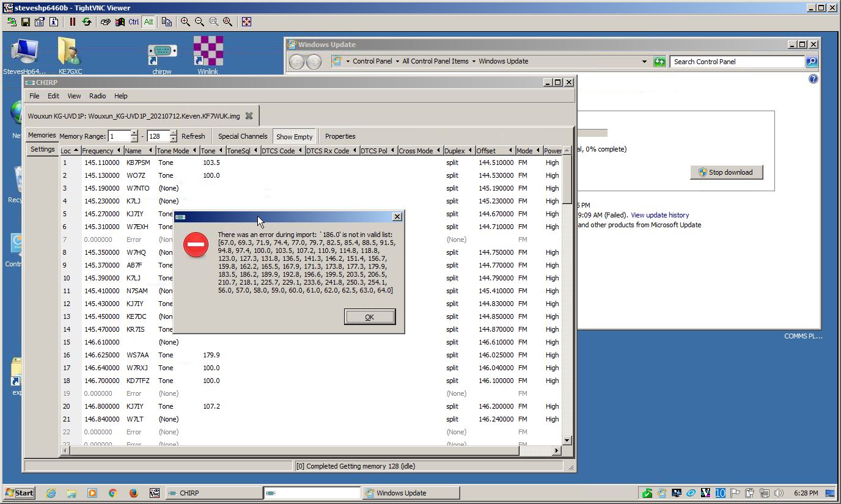Open the View update history link
This screenshot has width=841, height=504.
(x=659, y=215)
